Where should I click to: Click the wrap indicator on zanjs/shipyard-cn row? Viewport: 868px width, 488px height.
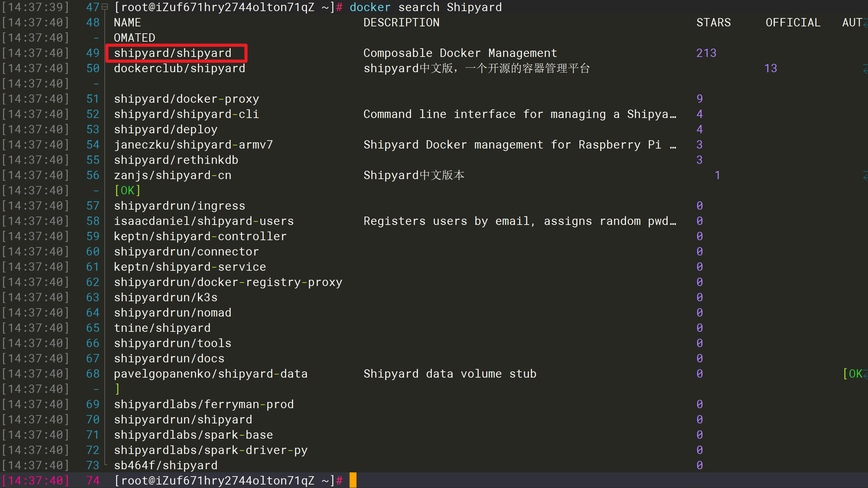[865, 175]
